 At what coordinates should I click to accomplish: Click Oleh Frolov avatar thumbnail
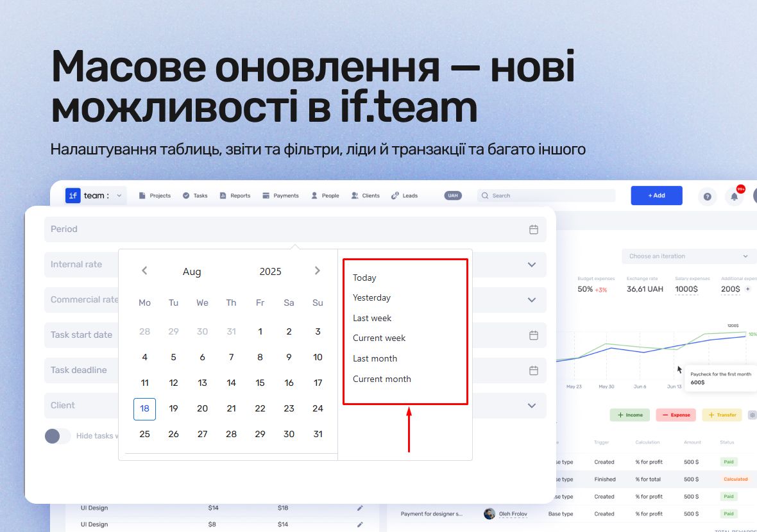pos(489,513)
